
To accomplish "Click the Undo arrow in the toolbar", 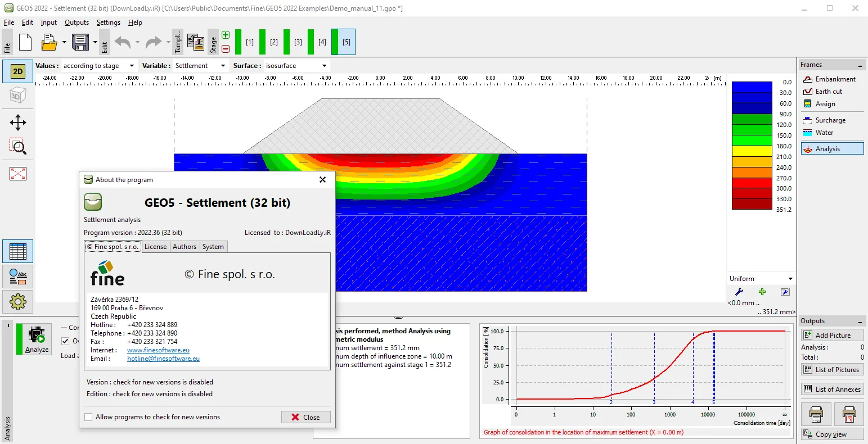I will point(122,42).
